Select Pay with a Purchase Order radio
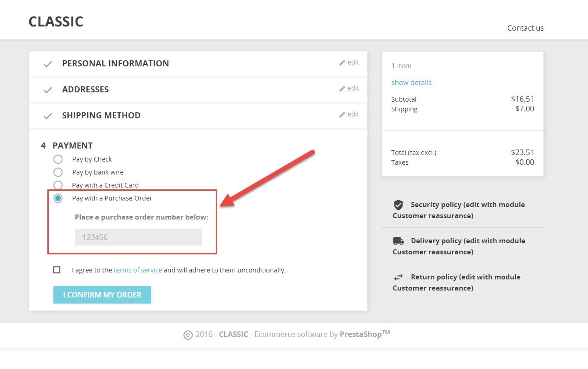 [x=58, y=198]
